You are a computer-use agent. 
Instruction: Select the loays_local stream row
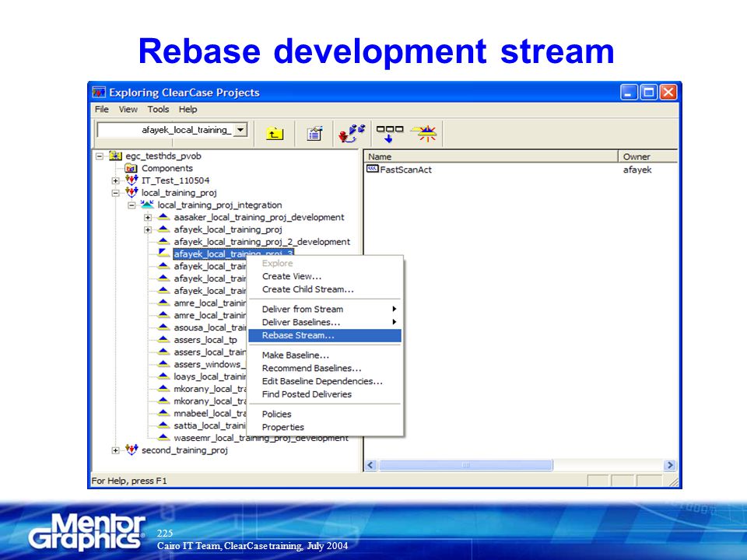209,376
